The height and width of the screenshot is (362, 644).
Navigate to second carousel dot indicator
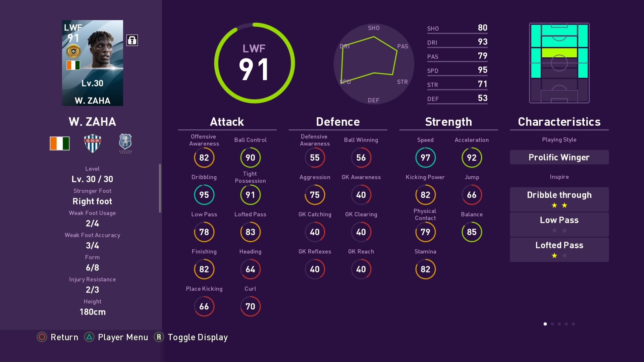click(x=551, y=323)
